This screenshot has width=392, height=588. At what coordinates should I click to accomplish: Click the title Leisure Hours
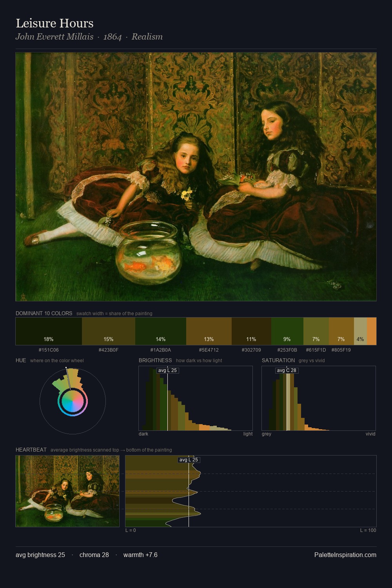pyautogui.click(x=54, y=23)
